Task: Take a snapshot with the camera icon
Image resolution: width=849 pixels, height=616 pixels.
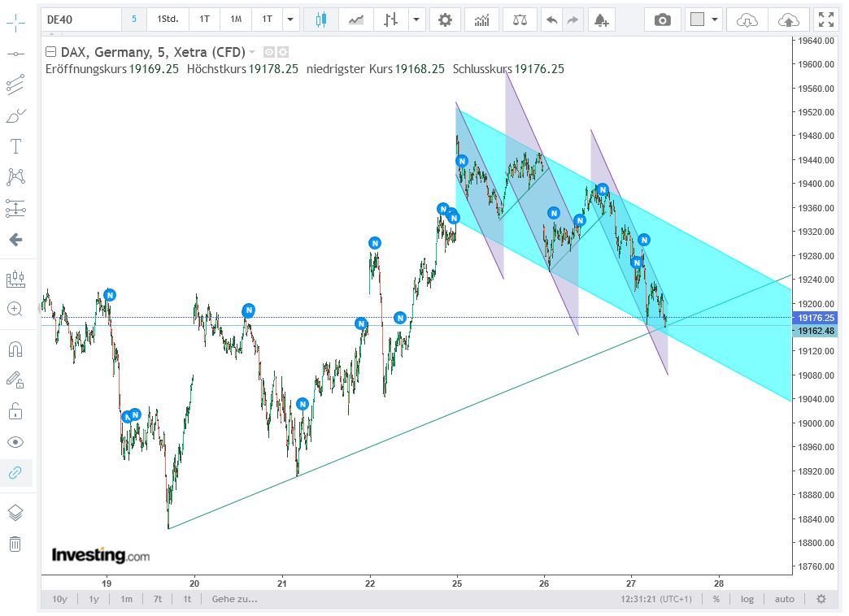Action: tap(662, 18)
